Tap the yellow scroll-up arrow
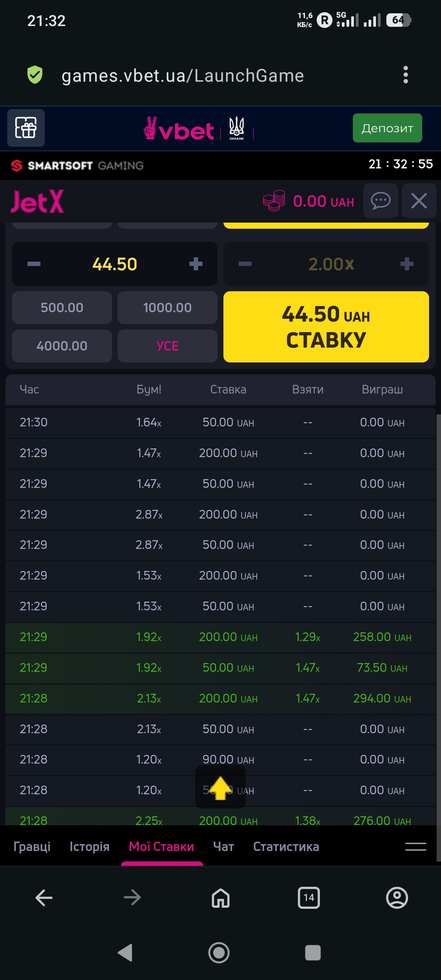 pyautogui.click(x=220, y=788)
